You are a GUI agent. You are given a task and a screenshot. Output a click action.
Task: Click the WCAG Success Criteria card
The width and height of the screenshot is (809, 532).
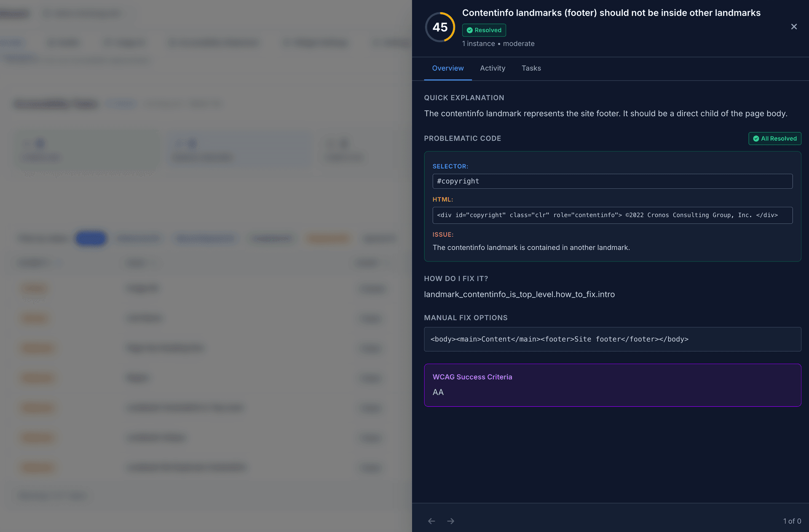coord(612,385)
